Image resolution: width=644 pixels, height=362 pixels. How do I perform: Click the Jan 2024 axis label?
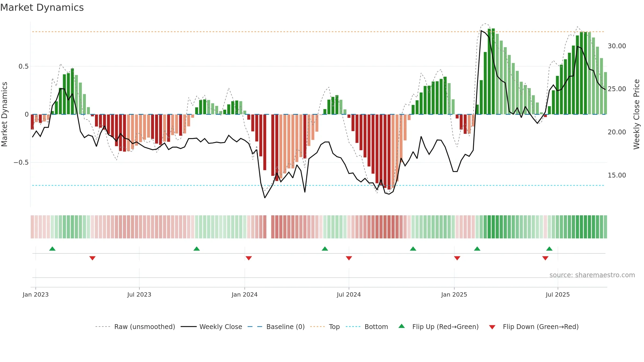click(245, 294)
